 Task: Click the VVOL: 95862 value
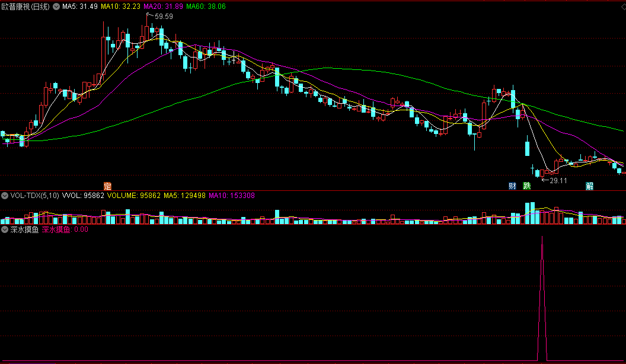83,196
